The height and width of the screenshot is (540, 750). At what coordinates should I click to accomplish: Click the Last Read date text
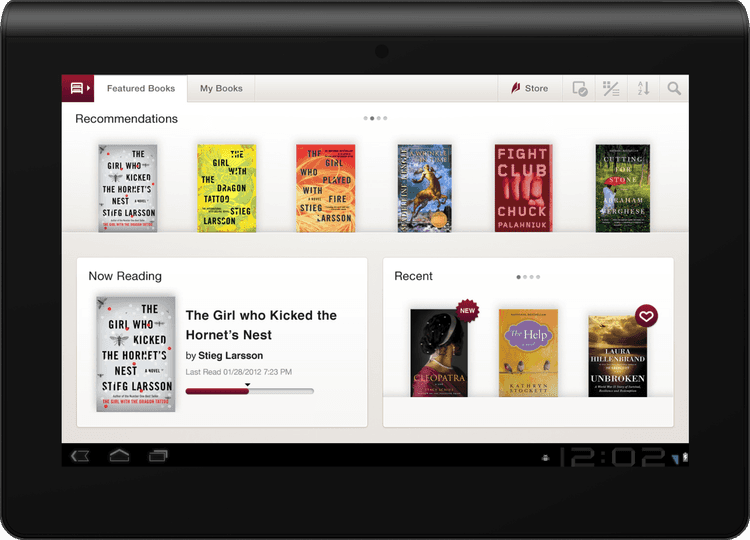point(239,372)
